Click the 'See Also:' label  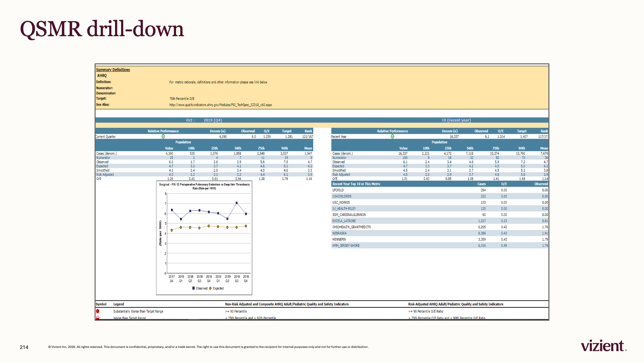(103, 105)
